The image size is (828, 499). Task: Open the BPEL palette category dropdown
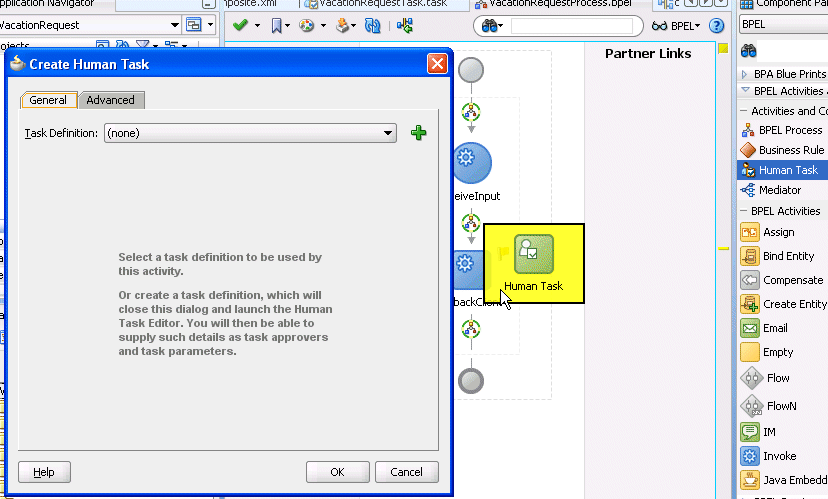point(783,24)
